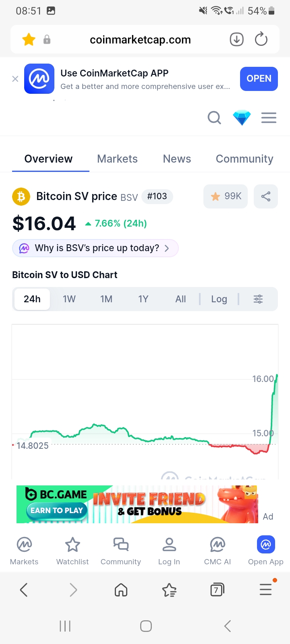Open chart settings sliders icon

click(x=258, y=299)
